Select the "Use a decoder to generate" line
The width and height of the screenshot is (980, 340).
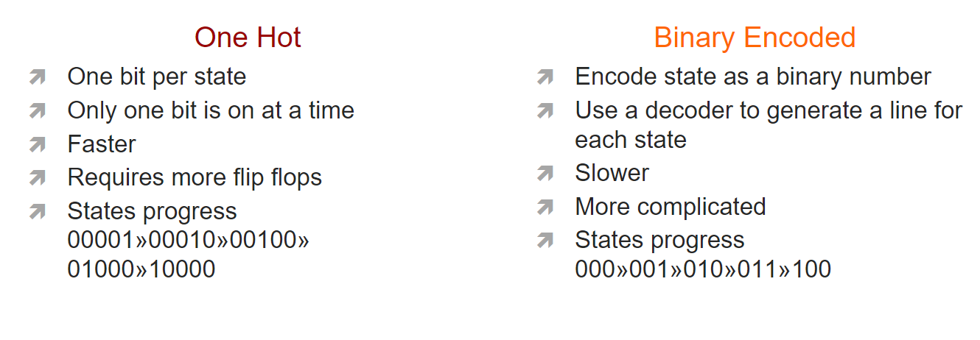pos(769,110)
